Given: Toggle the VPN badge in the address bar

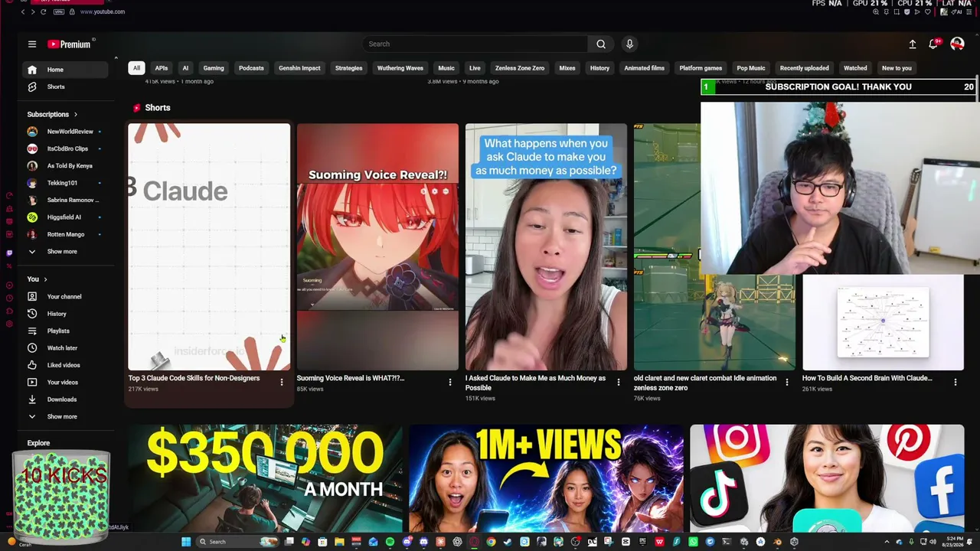Looking at the screenshot, I should click(58, 11).
